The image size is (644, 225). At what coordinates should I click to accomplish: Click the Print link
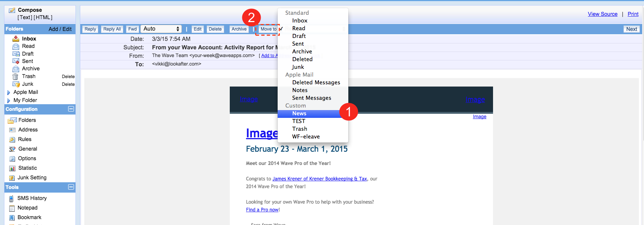pyautogui.click(x=633, y=14)
